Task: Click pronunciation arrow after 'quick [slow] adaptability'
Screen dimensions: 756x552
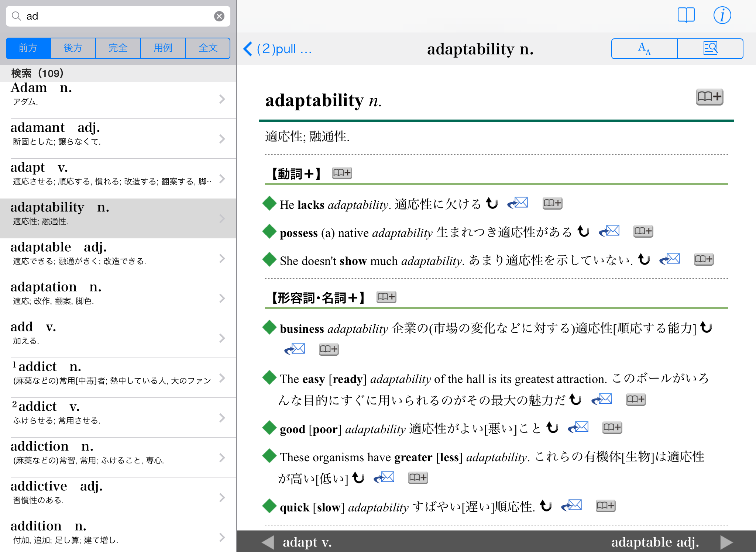Action: pyautogui.click(x=546, y=506)
